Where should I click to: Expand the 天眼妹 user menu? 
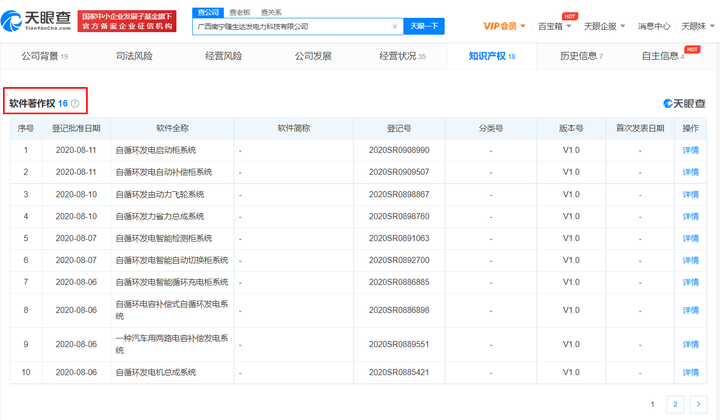pyautogui.click(x=698, y=26)
